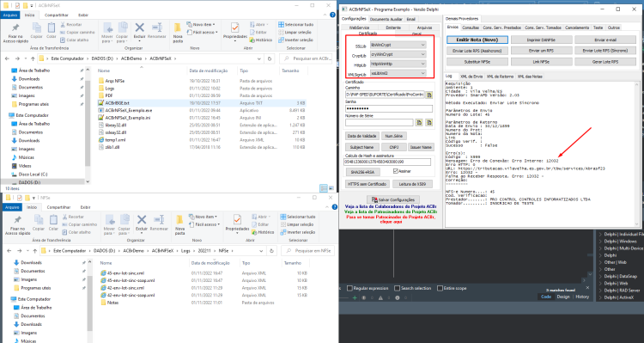644x343 pixels.
Task: Enable Regular expression search option
Action: pos(350,288)
